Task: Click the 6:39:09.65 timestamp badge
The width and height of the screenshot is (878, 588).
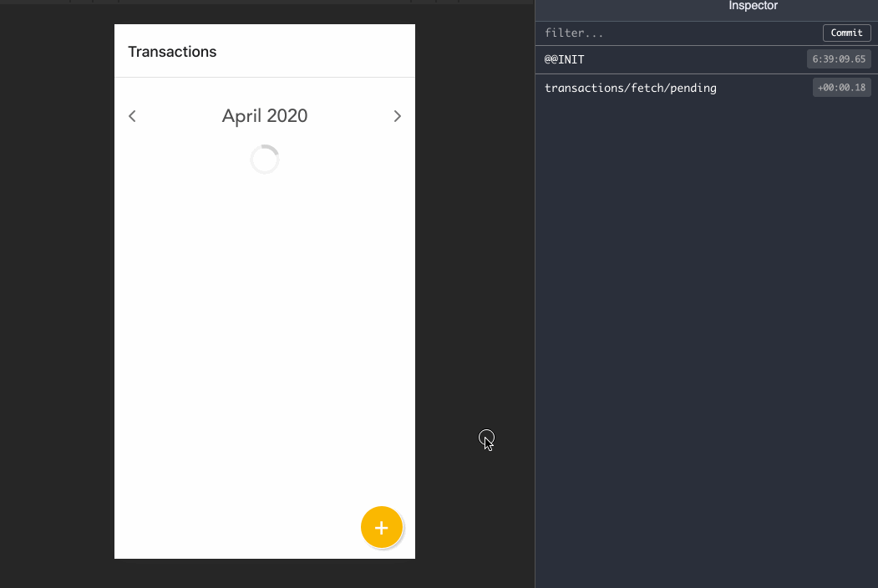Action: tap(839, 59)
